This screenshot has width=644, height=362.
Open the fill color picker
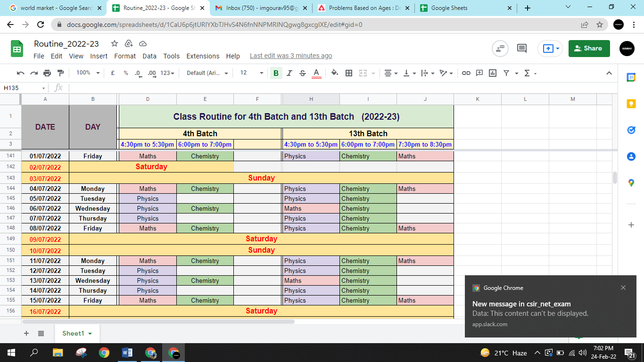pos(335,73)
